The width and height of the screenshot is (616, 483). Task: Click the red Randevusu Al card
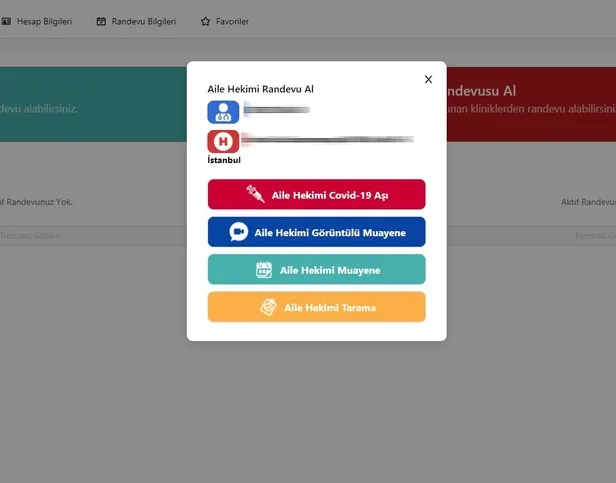pos(530,104)
